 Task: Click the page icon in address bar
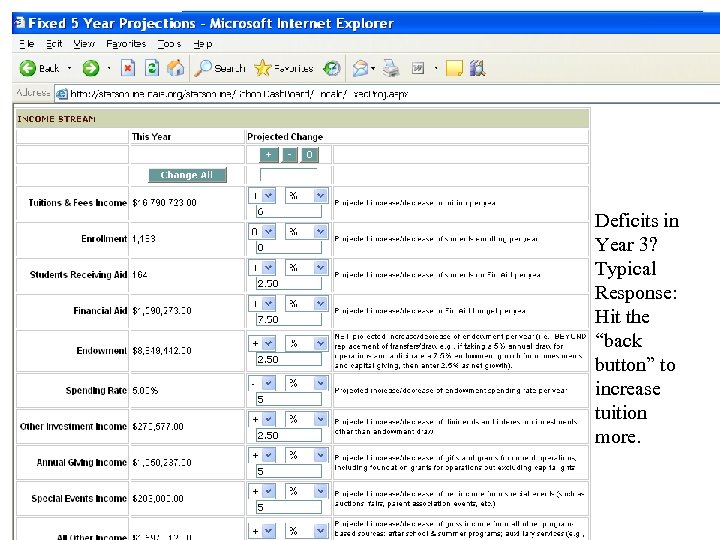coord(61,94)
